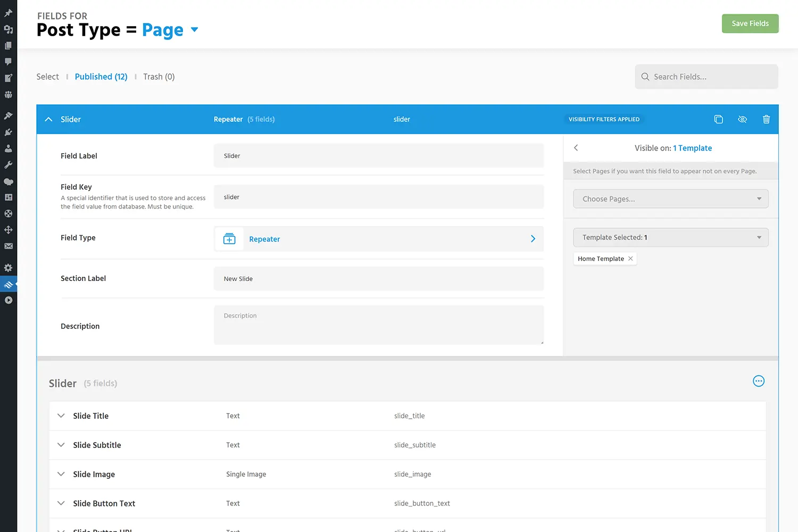798x532 pixels.
Task: Open the Template Selected dropdown
Action: [670, 237]
